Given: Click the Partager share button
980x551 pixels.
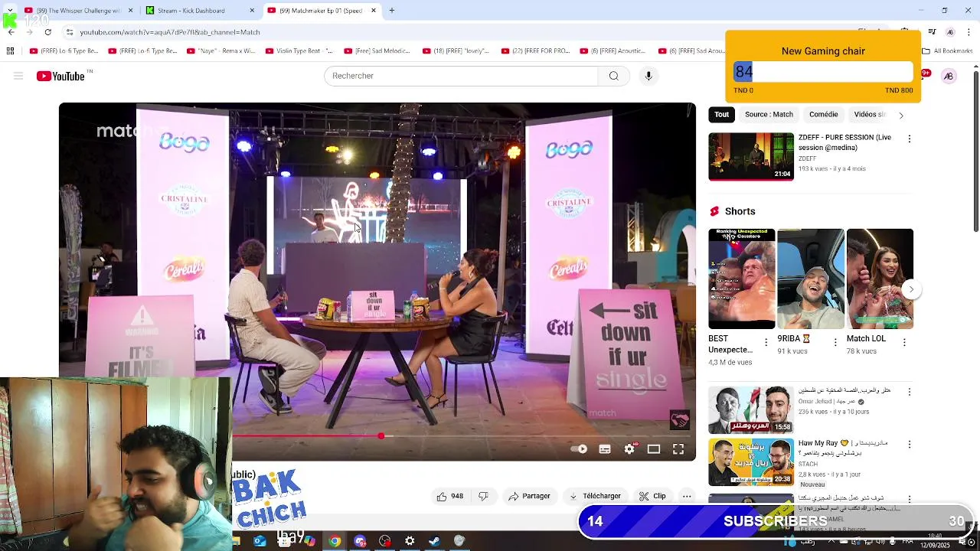Looking at the screenshot, I should point(529,496).
